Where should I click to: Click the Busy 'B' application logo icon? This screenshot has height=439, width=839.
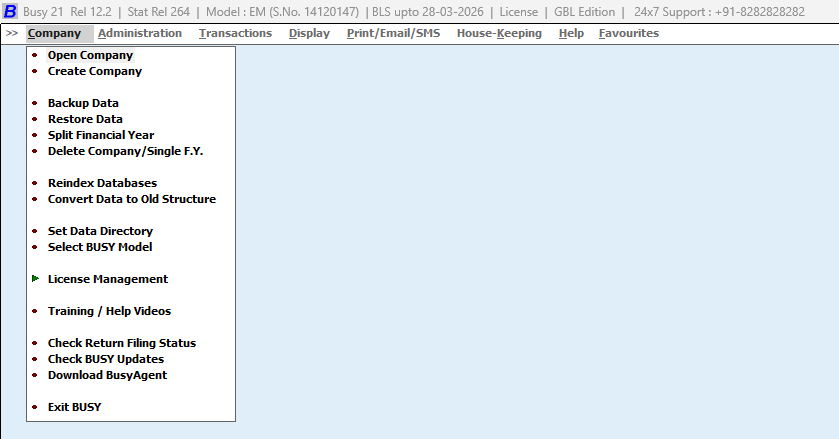[x=10, y=11]
